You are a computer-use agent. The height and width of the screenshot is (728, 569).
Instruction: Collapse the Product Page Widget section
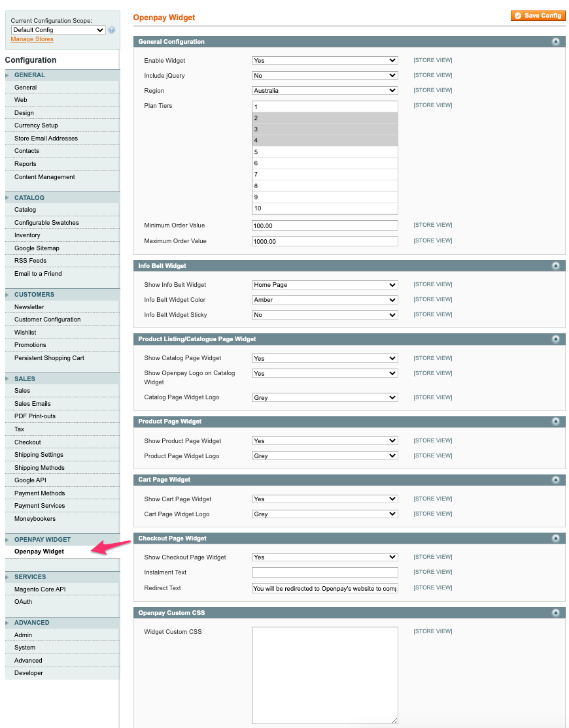[x=556, y=422]
